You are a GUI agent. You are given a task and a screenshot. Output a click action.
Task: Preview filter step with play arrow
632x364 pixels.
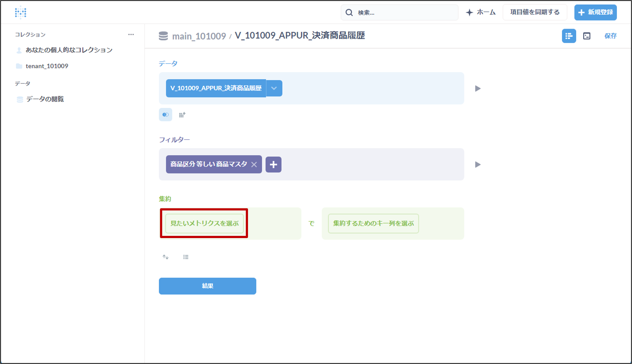click(x=478, y=164)
